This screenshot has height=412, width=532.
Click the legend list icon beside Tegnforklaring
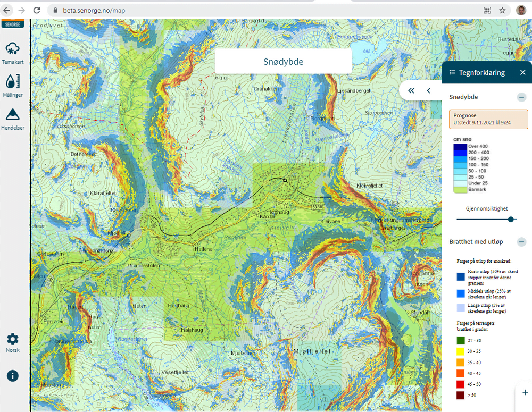(x=452, y=72)
